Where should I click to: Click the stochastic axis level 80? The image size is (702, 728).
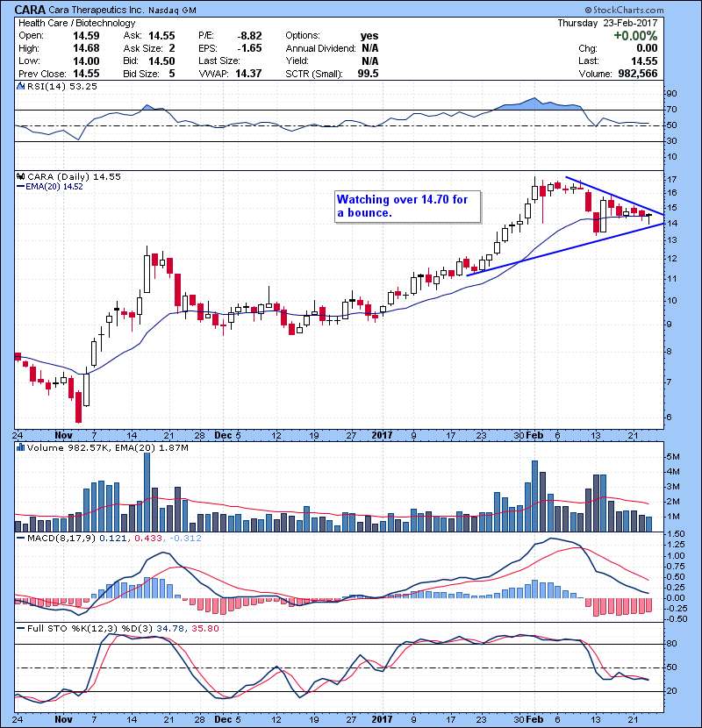click(671, 644)
